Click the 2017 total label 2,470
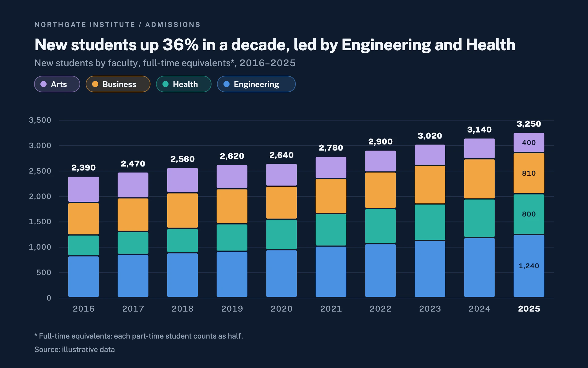This screenshot has width=588, height=368. click(x=133, y=164)
